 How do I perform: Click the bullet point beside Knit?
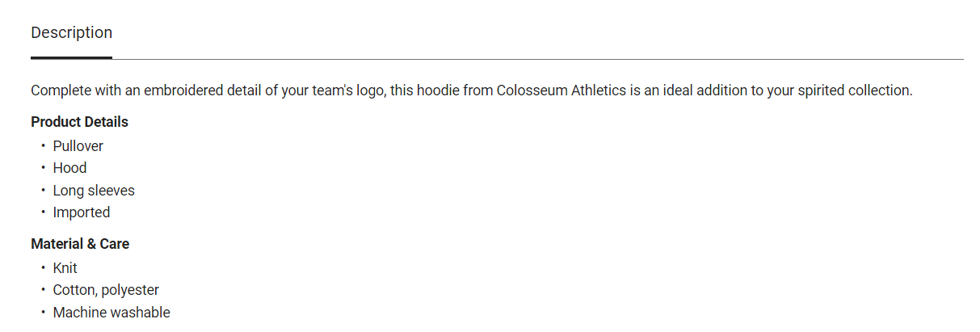(43, 268)
